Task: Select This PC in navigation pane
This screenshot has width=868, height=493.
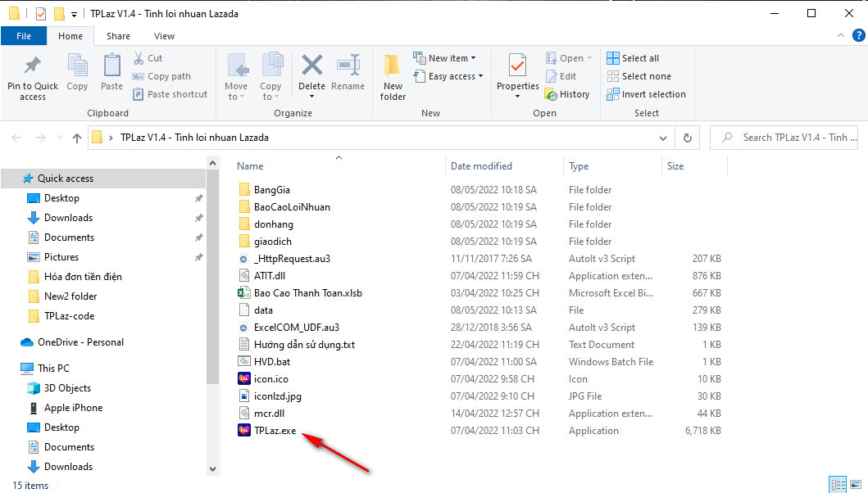Action: pos(53,368)
